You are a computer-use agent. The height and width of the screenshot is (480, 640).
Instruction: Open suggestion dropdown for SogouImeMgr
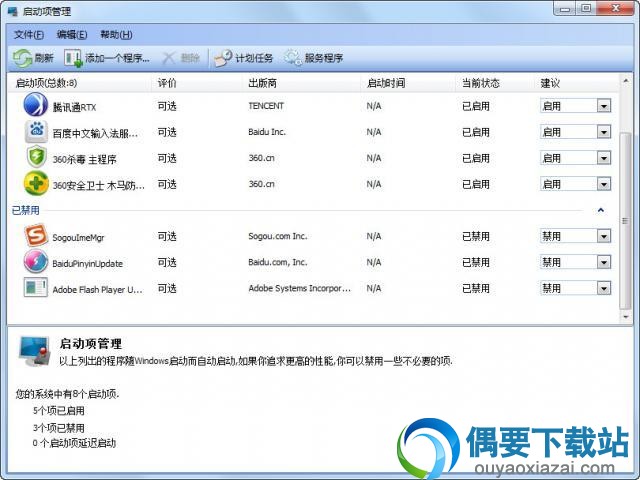604,236
